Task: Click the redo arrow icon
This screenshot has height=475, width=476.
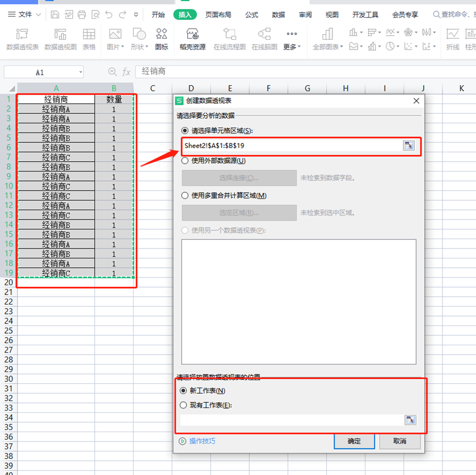Action: pos(122,14)
